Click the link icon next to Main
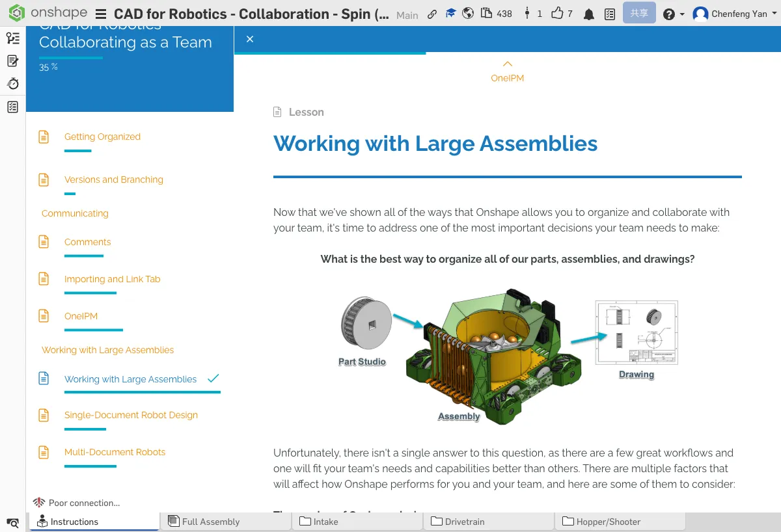781x532 pixels. point(432,14)
